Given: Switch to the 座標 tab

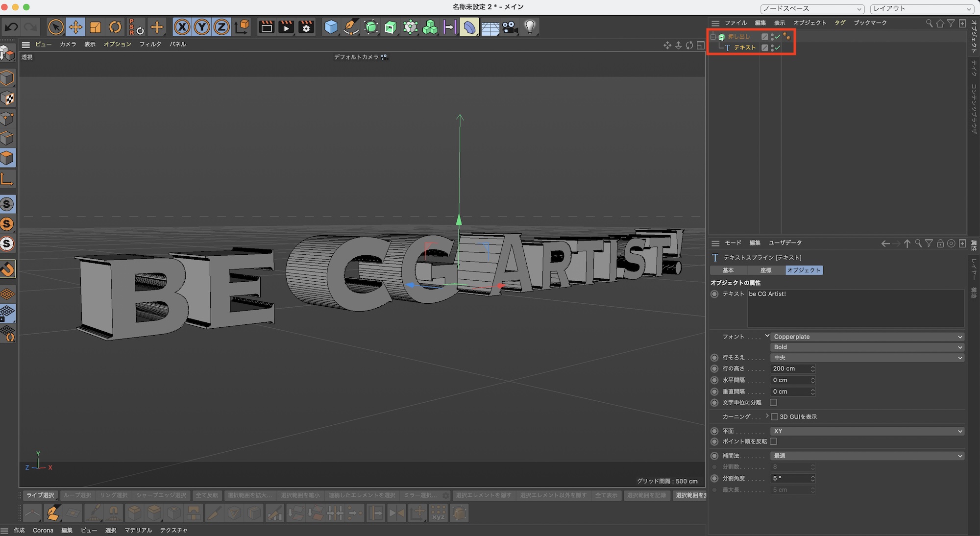Looking at the screenshot, I should [x=766, y=270].
